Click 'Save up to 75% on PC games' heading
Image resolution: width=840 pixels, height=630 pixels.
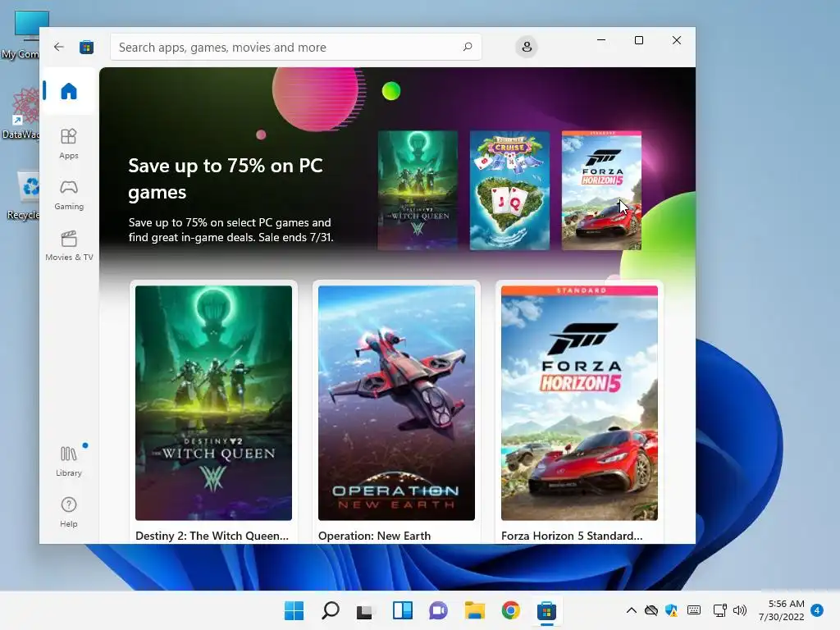(x=226, y=178)
